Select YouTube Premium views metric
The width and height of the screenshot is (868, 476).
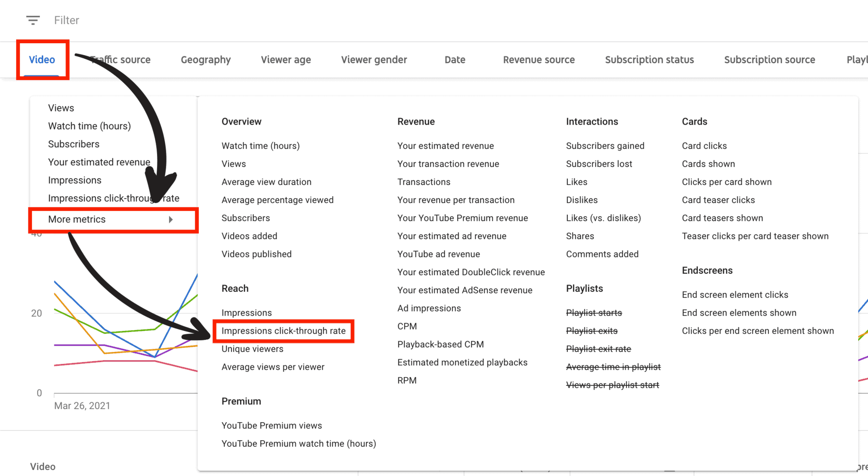271,425
